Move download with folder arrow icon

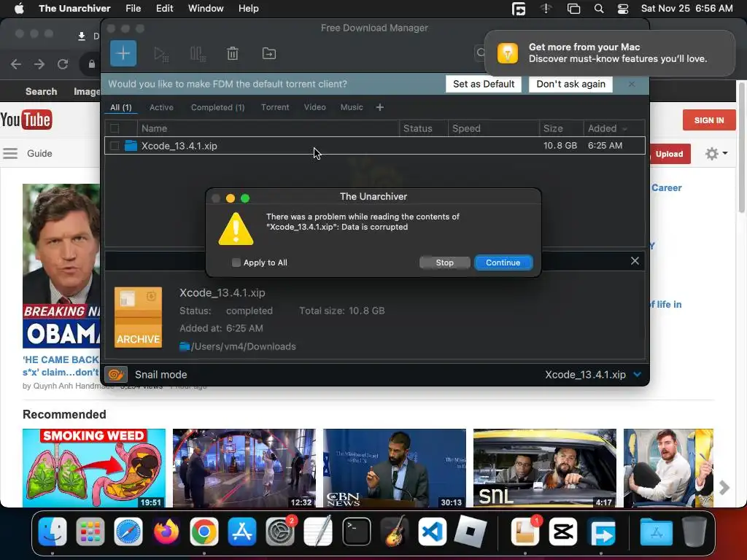tap(269, 53)
